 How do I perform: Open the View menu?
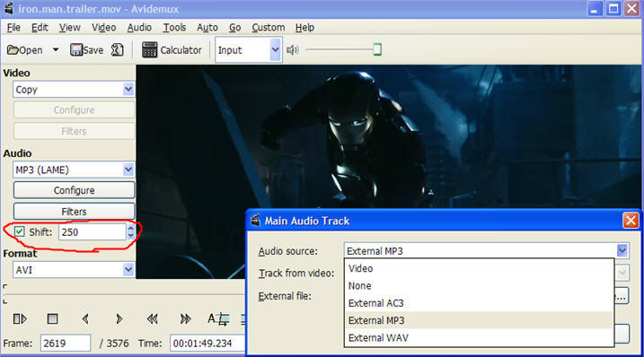click(x=69, y=28)
